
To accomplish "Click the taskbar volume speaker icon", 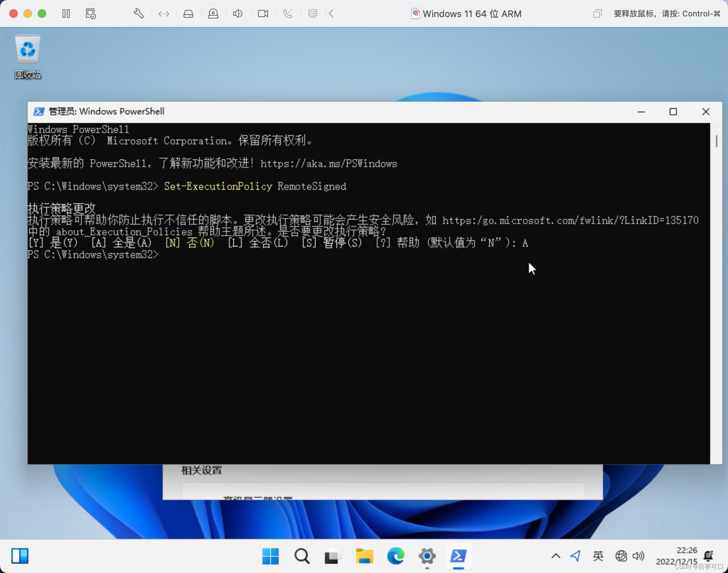I will 638,556.
